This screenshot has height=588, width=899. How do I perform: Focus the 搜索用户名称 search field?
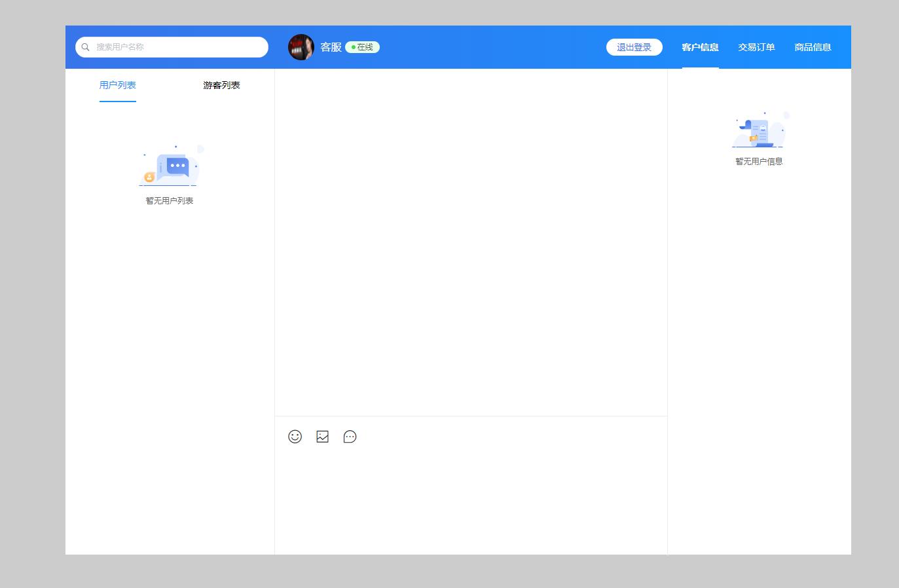tap(172, 47)
